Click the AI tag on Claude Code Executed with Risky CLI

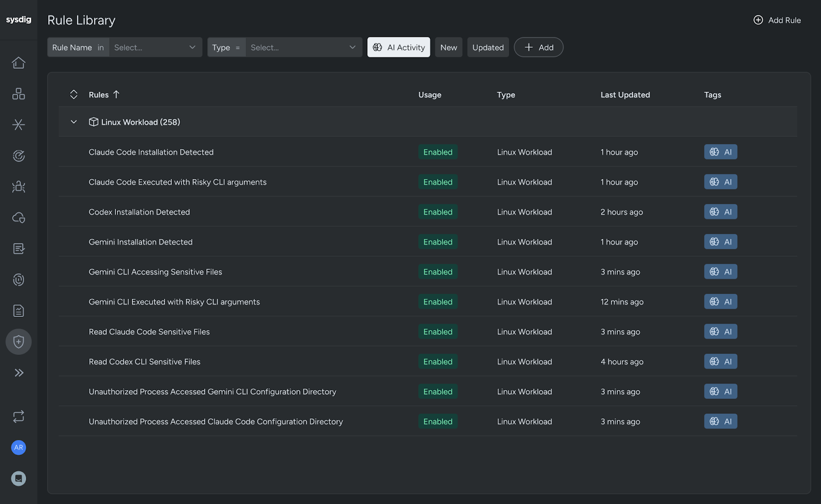click(720, 182)
